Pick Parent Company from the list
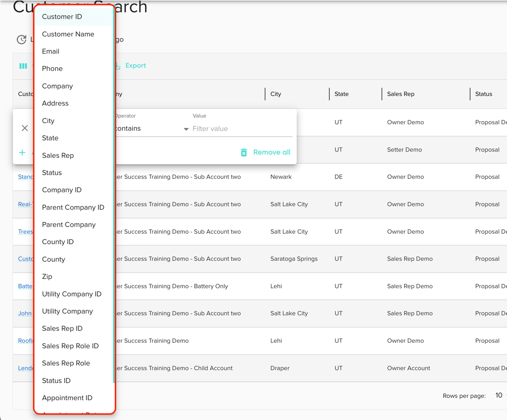The image size is (507, 420). (75, 224)
